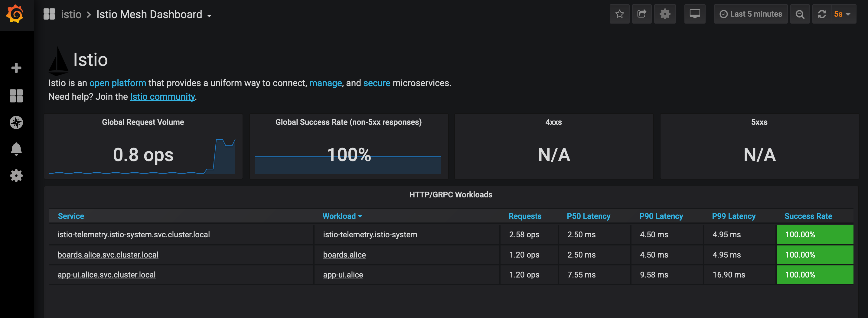Open boards.alice workload link
This screenshot has height=318, width=868.
click(344, 255)
